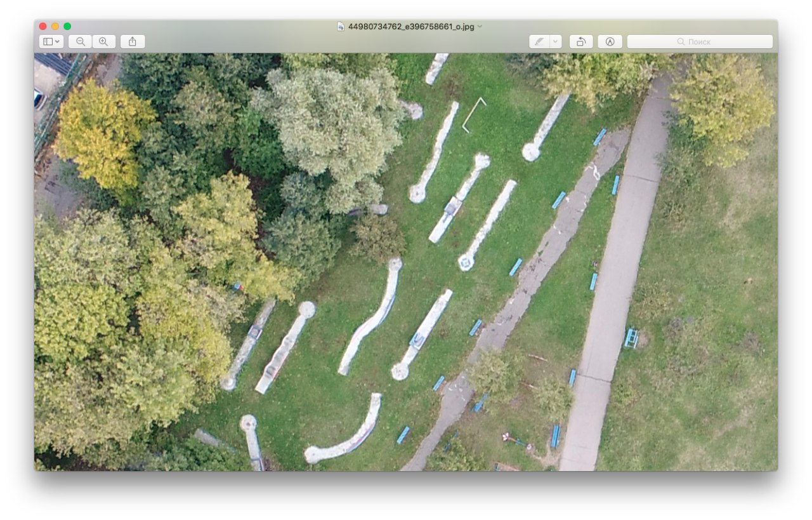Click the aerial photo in the viewer
The height and width of the screenshot is (520, 812).
(406, 262)
